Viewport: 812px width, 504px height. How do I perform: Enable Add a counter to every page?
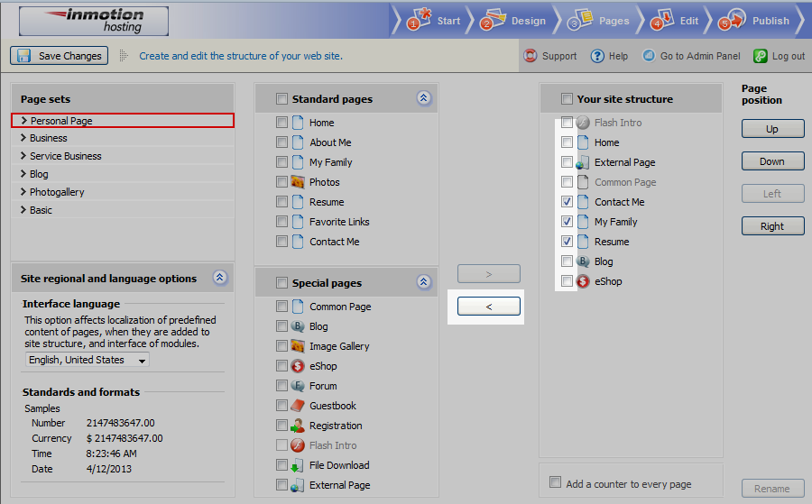coord(556,483)
